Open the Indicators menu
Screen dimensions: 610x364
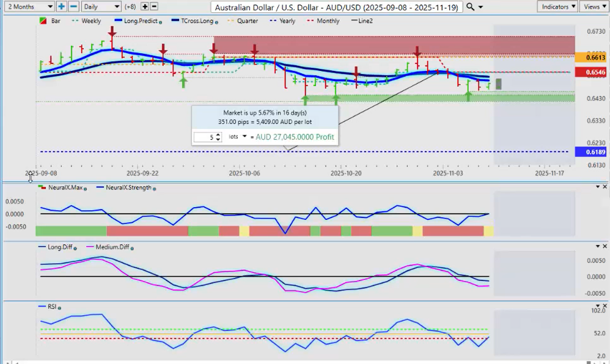pos(558,7)
